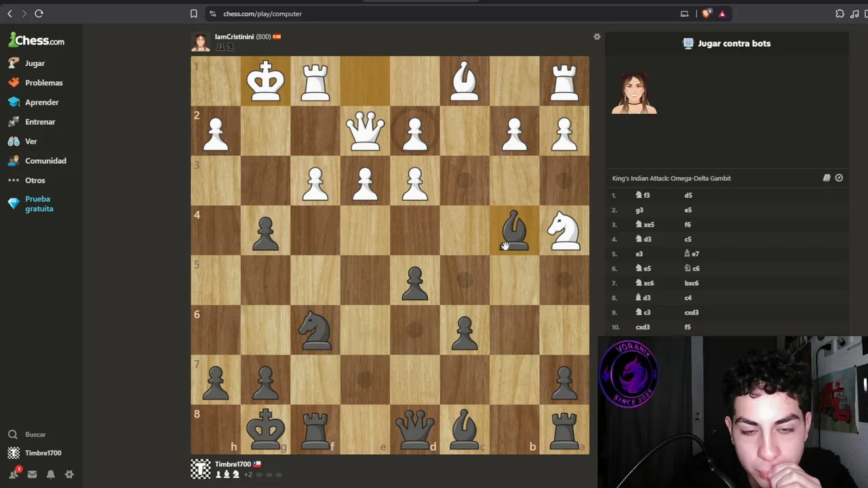Viewport: 868px width, 488px height.
Task: Select the black pawn on g4
Action: point(265,230)
